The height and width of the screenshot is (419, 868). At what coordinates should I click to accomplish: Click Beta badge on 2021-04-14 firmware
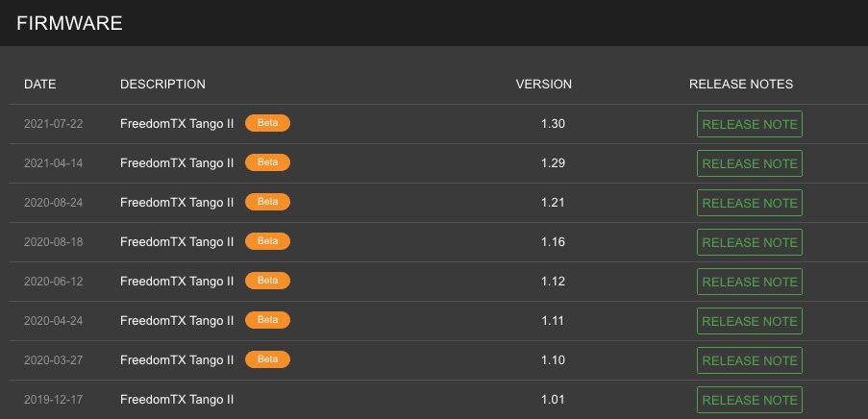point(267,162)
